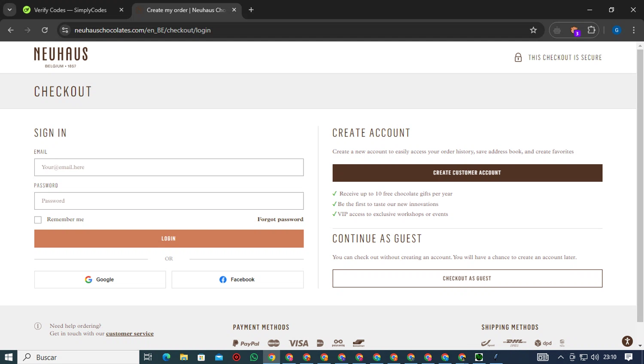Click the PayPal payment logo
Viewport: 644px width, 364px height.
point(246,343)
